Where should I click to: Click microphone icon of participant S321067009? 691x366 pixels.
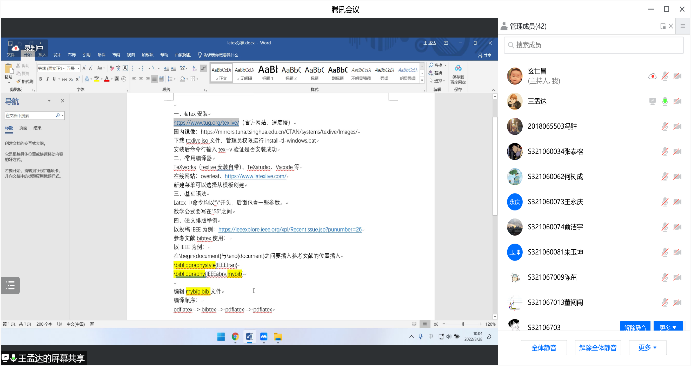tap(665, 277)
